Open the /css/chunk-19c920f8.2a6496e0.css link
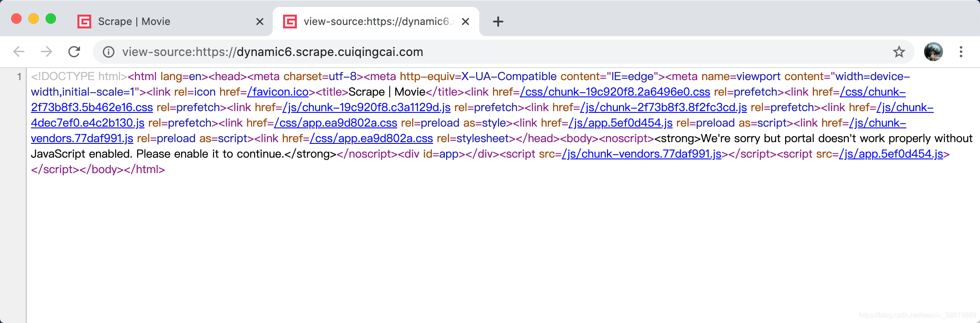This screenshot has width=980, height=323. (x=615, y=92)
